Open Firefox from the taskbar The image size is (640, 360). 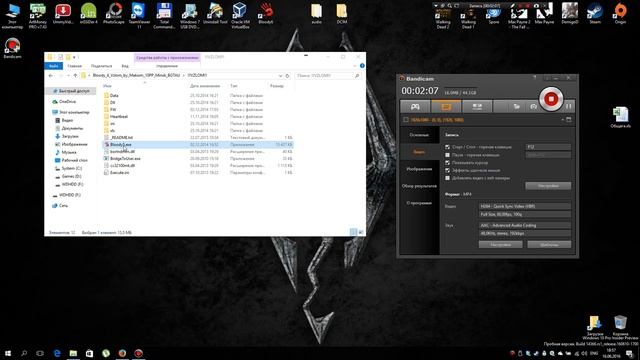point(122,353)
